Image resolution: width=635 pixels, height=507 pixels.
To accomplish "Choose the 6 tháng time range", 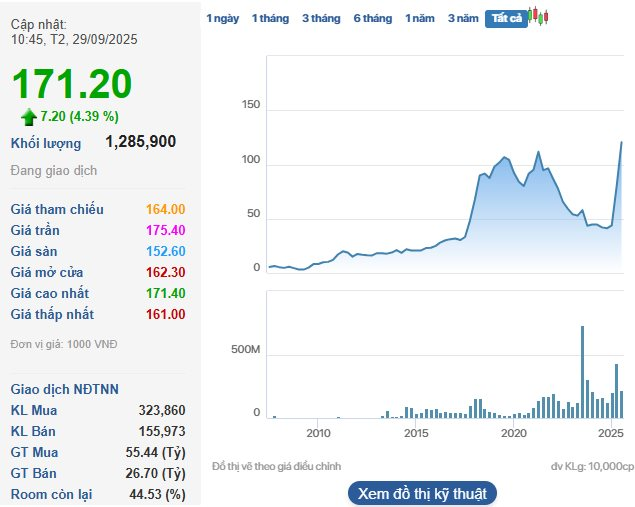I will click(372, 19).
